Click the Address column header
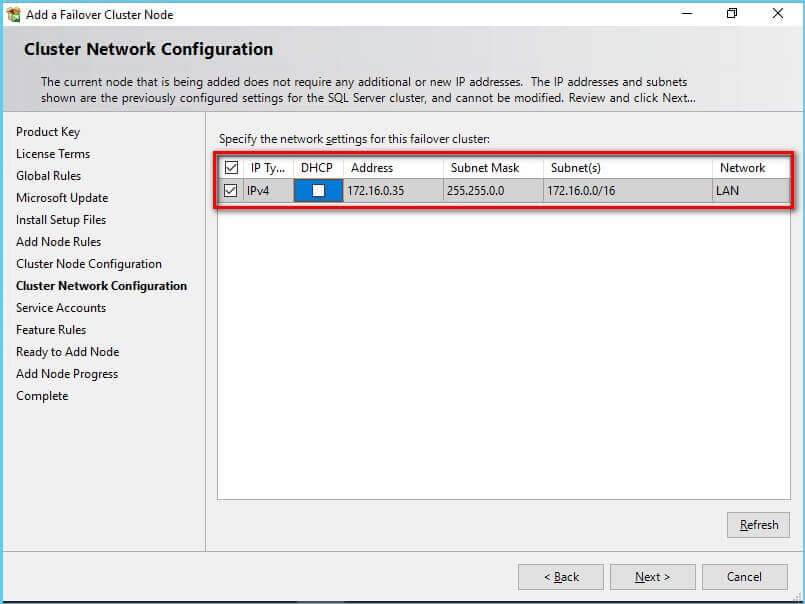805x604 pixels. click(x=393, y=168)
